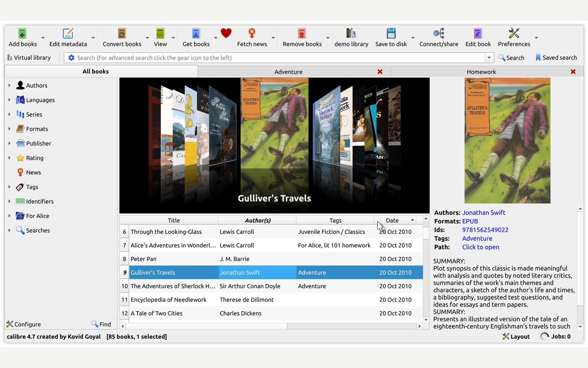This screenshot has width=588, height=368.
Task: Expand the View dropdown arrow
Action: (173, 38)
